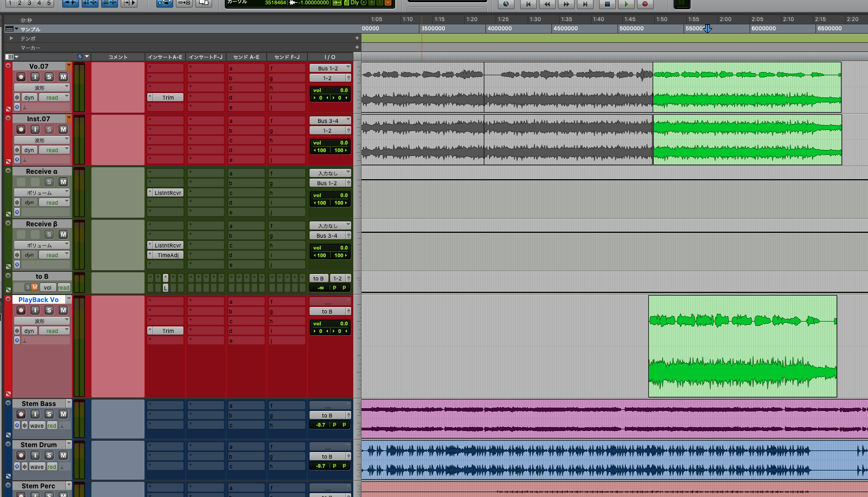868x497 pixels.
Task: Toggle Insertion Follows Playback button
Action: (x=129, y=3)
